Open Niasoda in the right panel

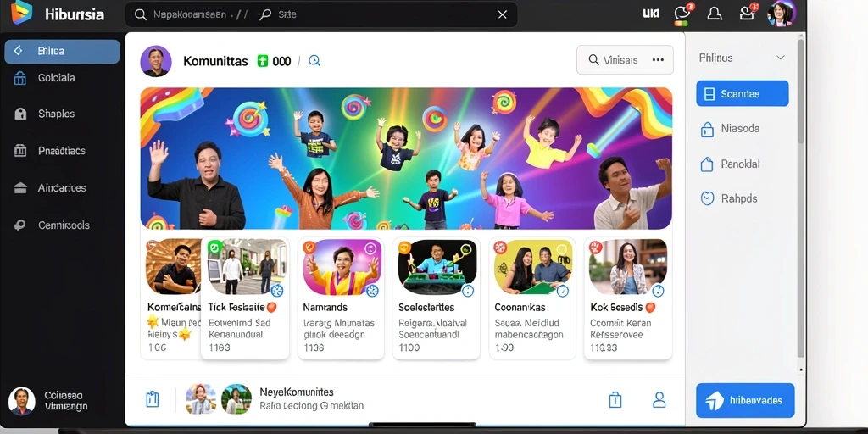(740, 129)
